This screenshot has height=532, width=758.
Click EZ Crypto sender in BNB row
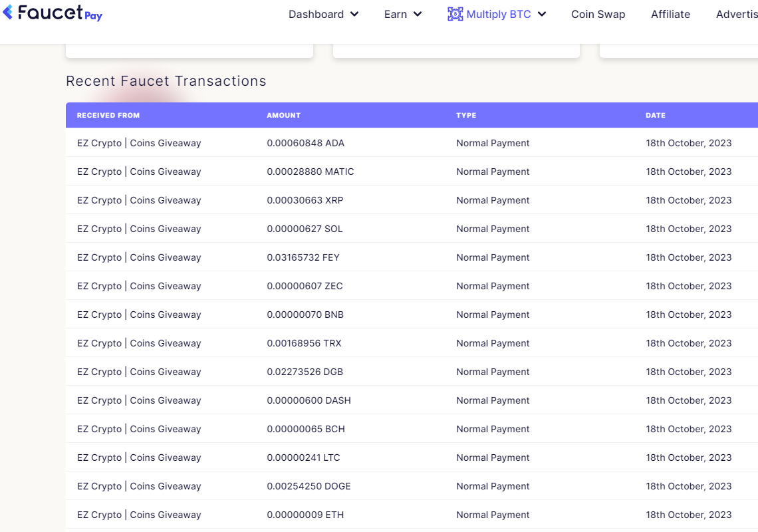coord(139,315)
